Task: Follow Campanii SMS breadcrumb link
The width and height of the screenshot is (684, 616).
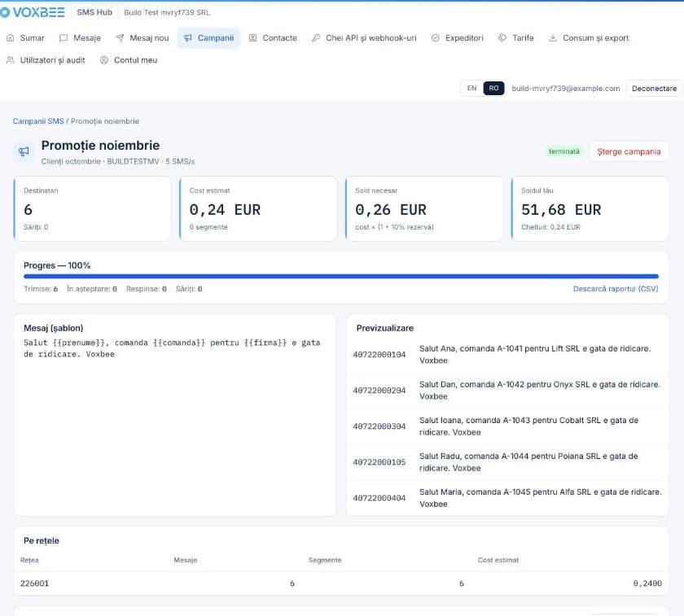Action: (x=38, y=121)
